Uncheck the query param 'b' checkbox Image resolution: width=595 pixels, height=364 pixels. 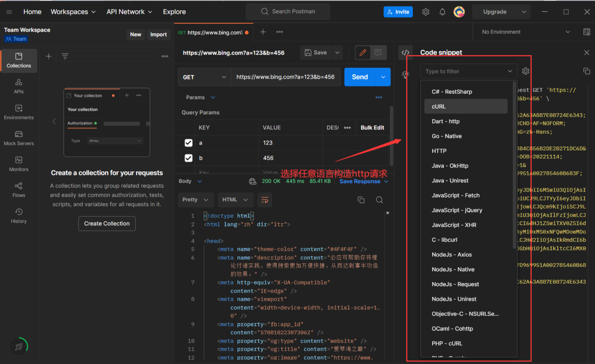click(189, 158)
